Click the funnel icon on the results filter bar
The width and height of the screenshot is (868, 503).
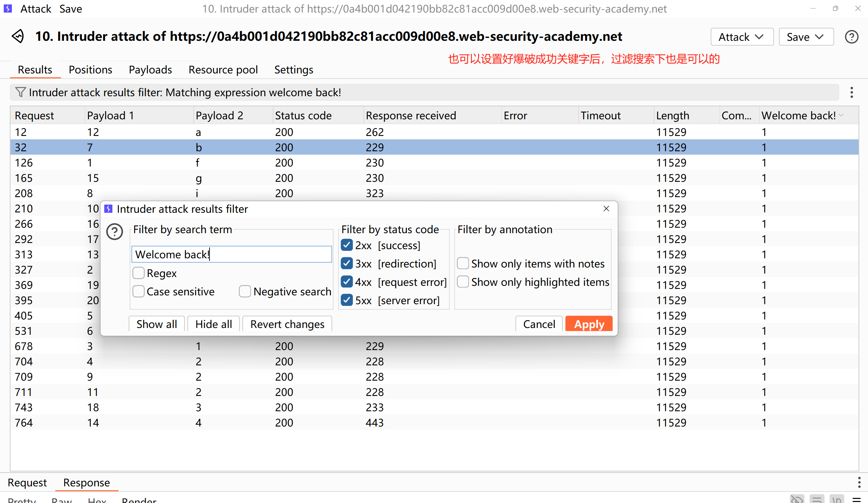click(x=20, y=92)
